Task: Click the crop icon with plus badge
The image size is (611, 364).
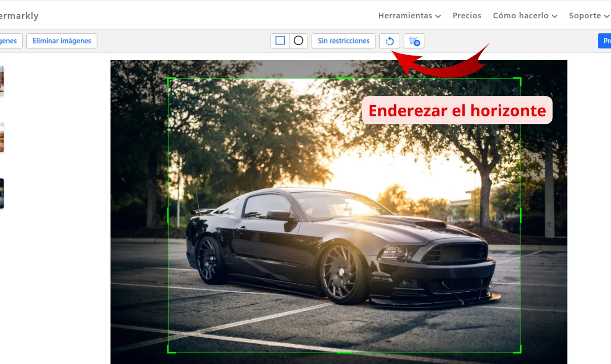Action: (x=414, y=41)
